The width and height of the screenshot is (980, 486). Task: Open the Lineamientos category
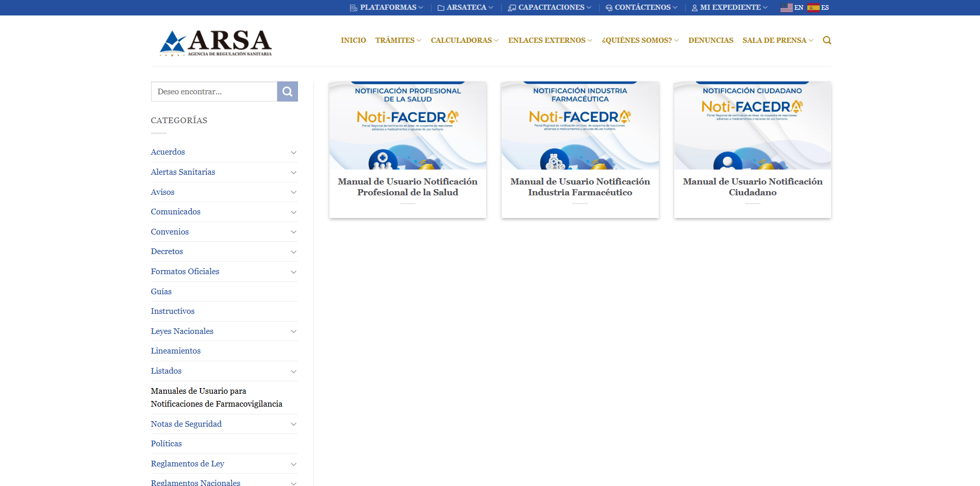point(176,351)
